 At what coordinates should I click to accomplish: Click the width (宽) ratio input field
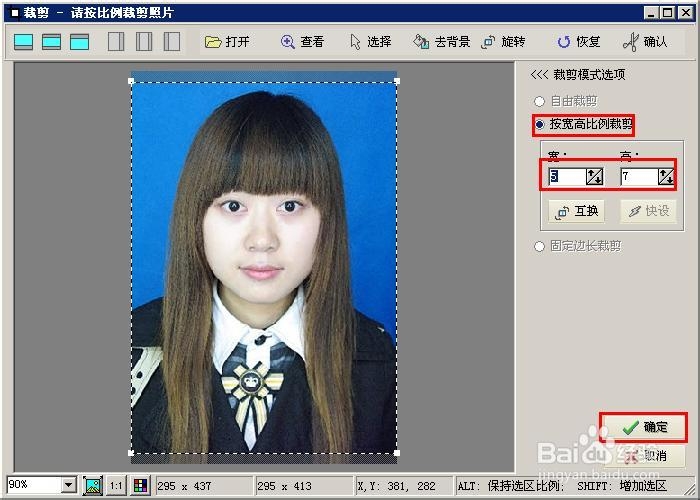567,177
